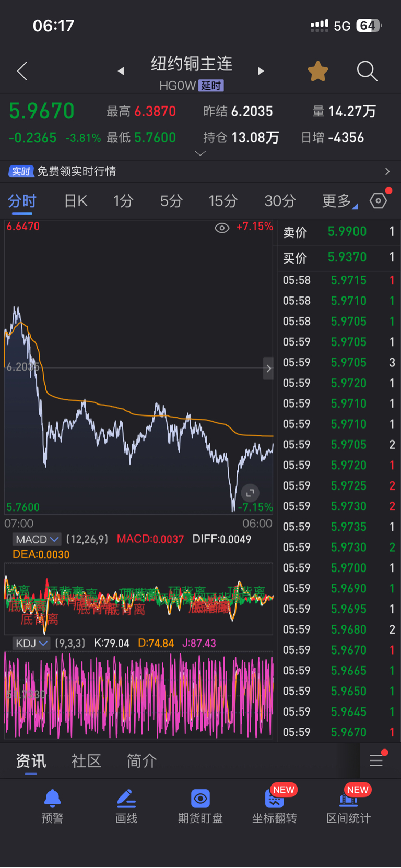Select the 30分 chart tab
This screenshot has width=401, height=868.
(280, 201)
